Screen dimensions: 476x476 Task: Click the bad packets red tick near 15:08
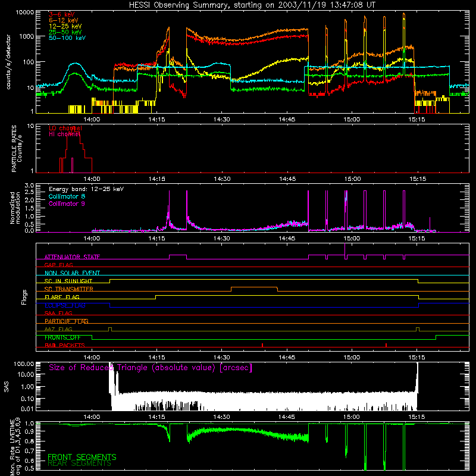pyautogui.click(x=386, y=345)
